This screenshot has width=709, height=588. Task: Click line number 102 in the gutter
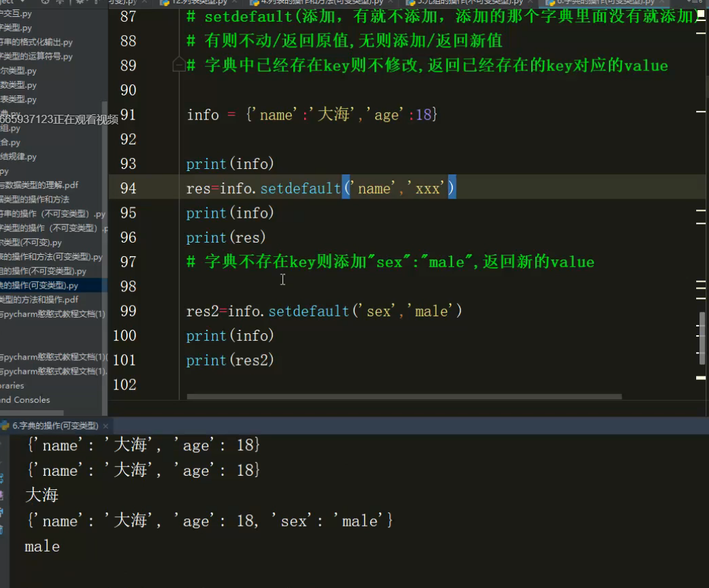pos(124,385)
